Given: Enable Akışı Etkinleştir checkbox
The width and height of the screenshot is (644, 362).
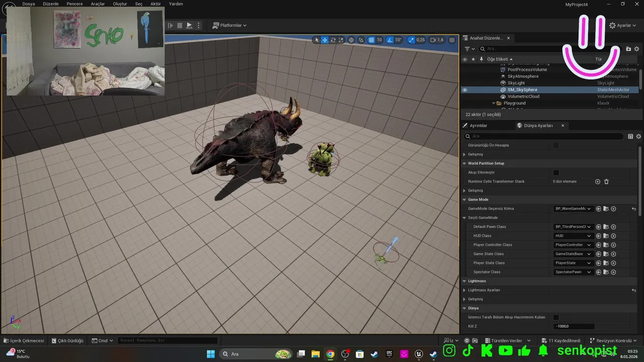Looking at the screenshot, I should (x=556, y=172).
